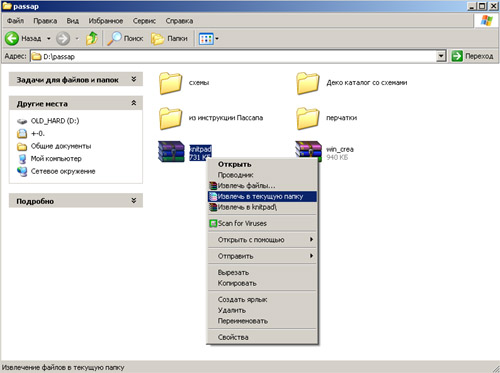Choose Вырезать in context menu
This screenshot has height=373, width=500.
[262, 272]
